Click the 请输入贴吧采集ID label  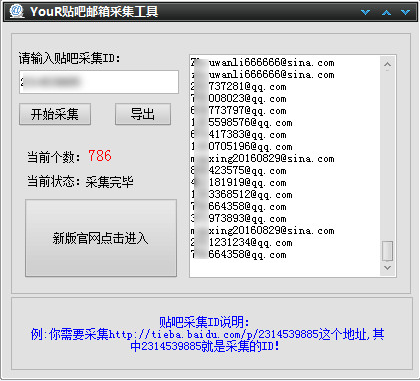click(69, 58)
